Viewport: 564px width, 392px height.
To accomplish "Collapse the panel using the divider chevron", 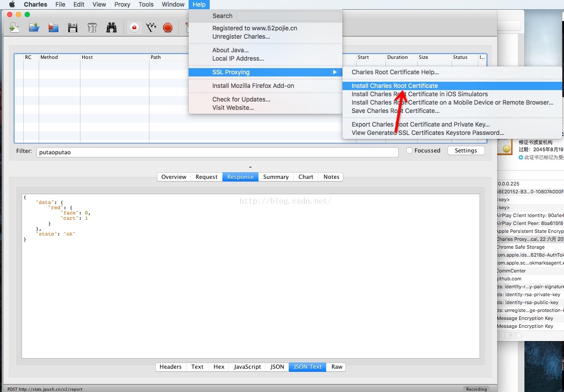I will (250, 167).
